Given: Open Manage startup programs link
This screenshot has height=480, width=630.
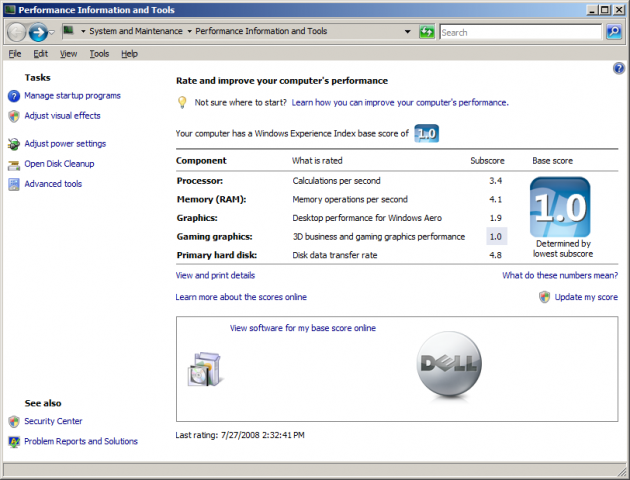Looking at the screenshot, I should 72,96.
